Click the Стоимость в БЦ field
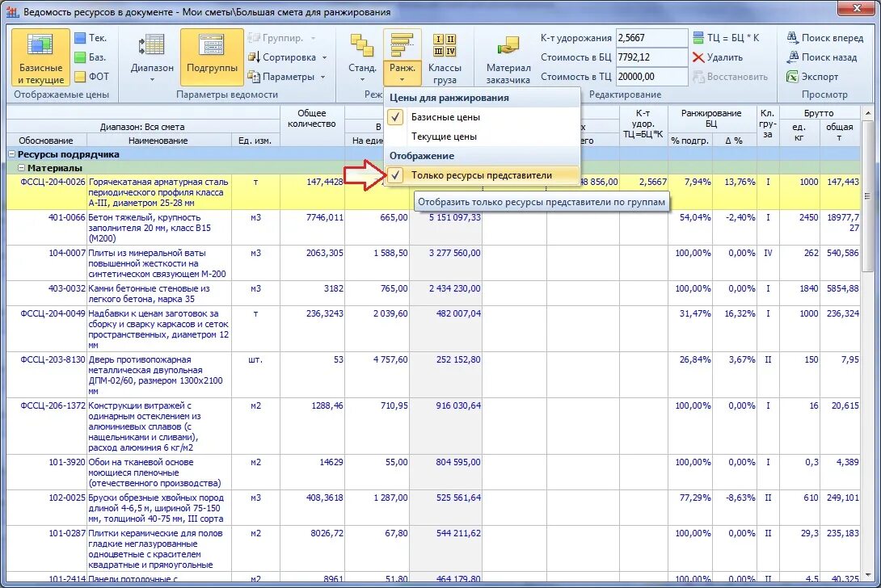 (x=651, y=57)
